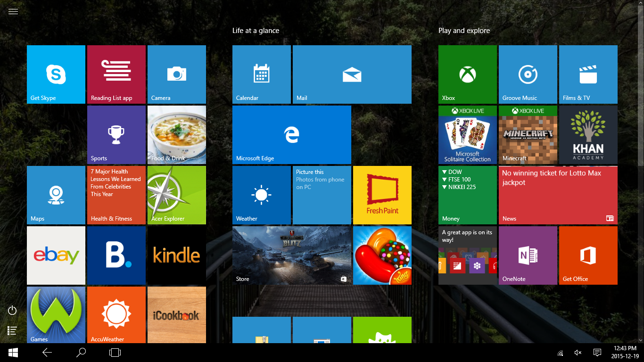Click the Start screen vertical scrollbar
Screen dimensions: 644x362
point(640,172)
